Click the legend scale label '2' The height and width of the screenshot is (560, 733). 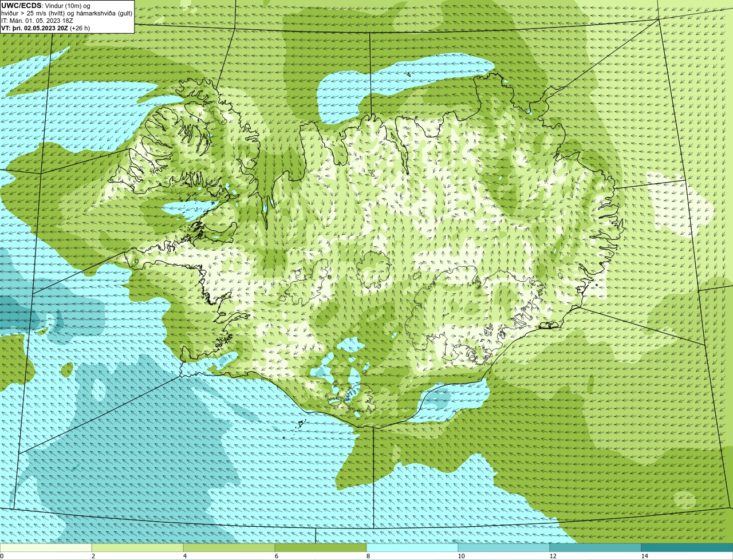(93, 556)
